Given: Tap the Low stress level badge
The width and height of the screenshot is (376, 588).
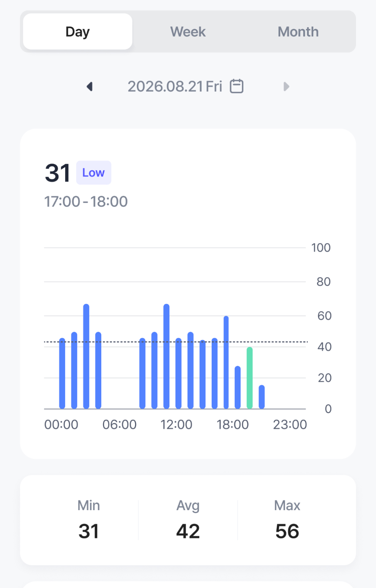Looking at the screenshot, I should [94, 172].
